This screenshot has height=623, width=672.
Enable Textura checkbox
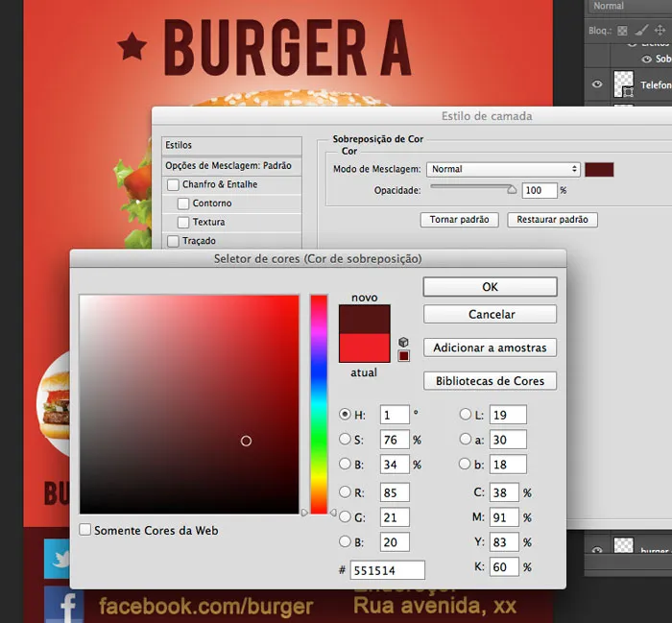[x=183, y=223]
